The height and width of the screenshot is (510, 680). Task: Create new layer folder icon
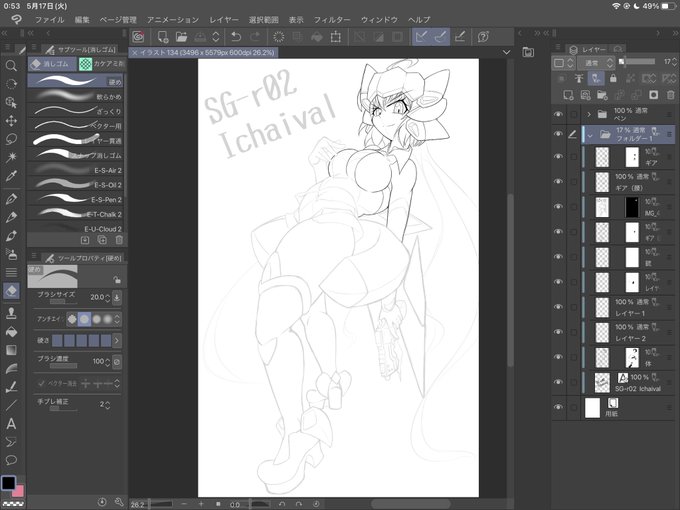pyautogui.click(x=602, y=95)
